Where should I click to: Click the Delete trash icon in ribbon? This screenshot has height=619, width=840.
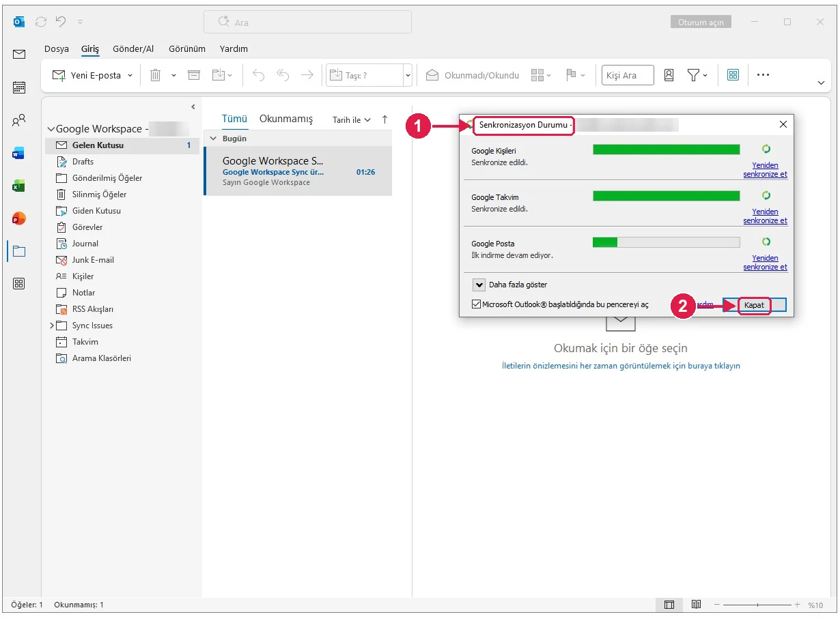(x=156, y=75)
